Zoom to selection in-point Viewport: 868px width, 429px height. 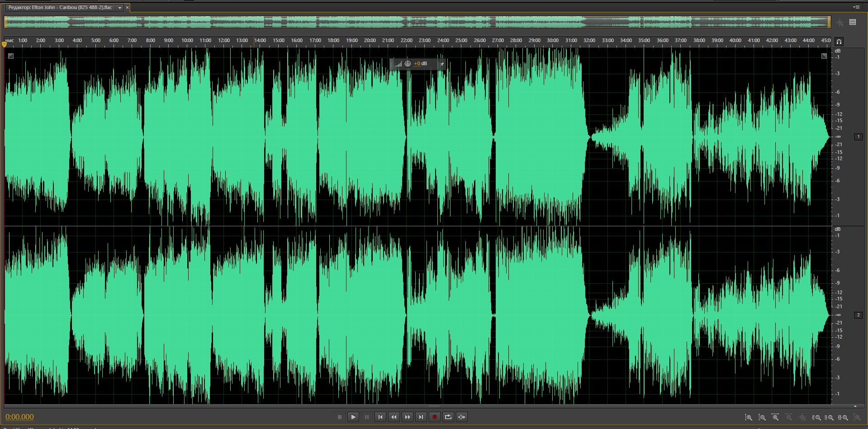(x=816, y=417)
